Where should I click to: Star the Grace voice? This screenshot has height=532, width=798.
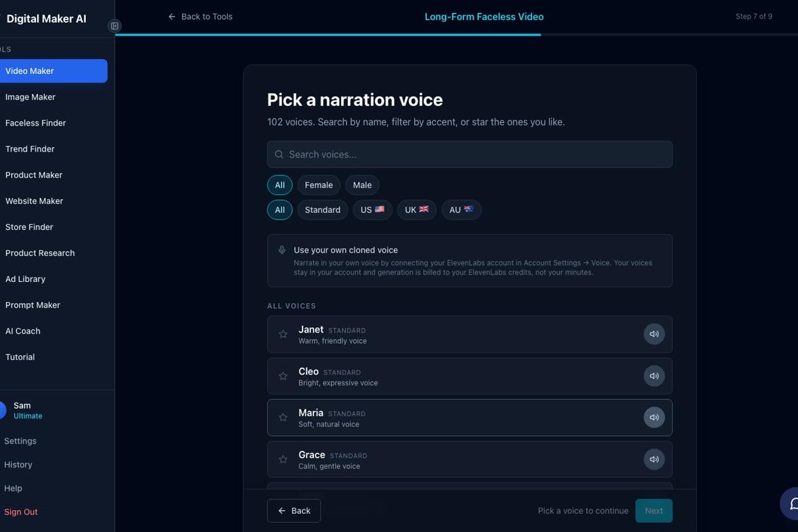coord(283,460)
